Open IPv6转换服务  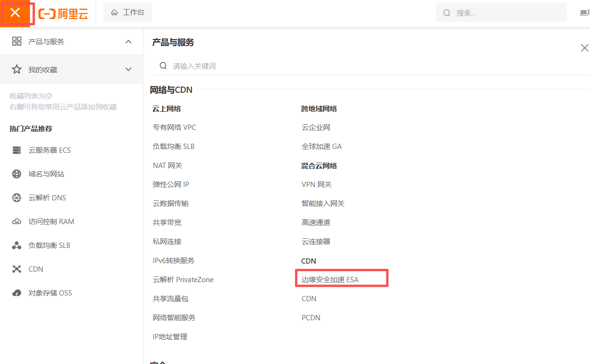coord(174,261)
